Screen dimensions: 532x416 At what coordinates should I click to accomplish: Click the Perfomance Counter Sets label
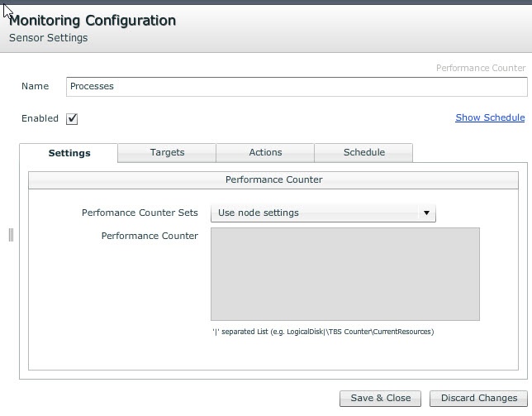coord(140,213)
